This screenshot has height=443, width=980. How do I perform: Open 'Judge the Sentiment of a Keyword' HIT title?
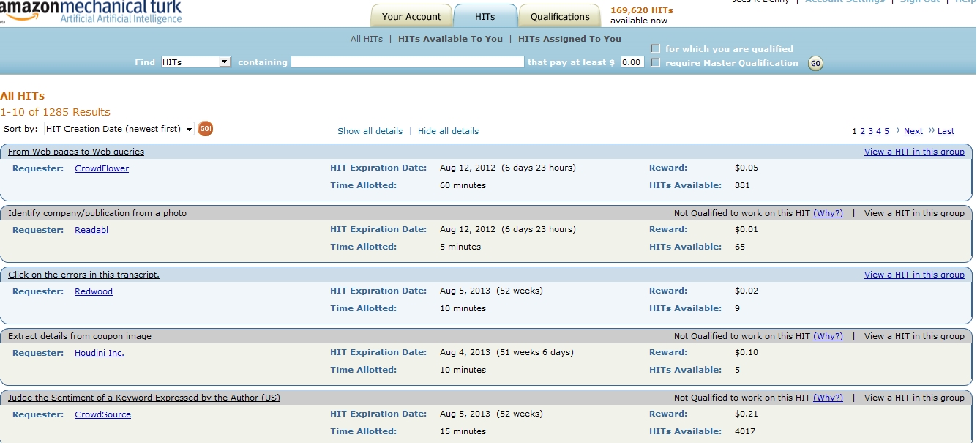coord(144,398)
